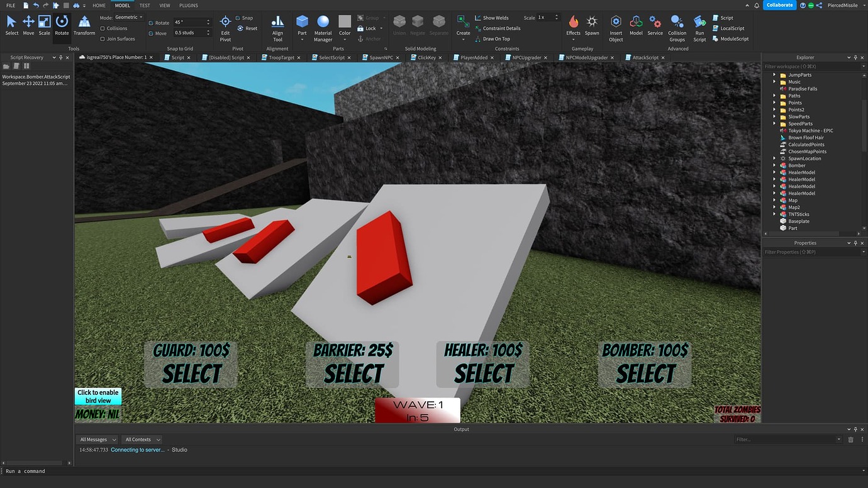Switch to the TEST ribbon tab
This screenshot has height=488, width=868.
(144, 5)
